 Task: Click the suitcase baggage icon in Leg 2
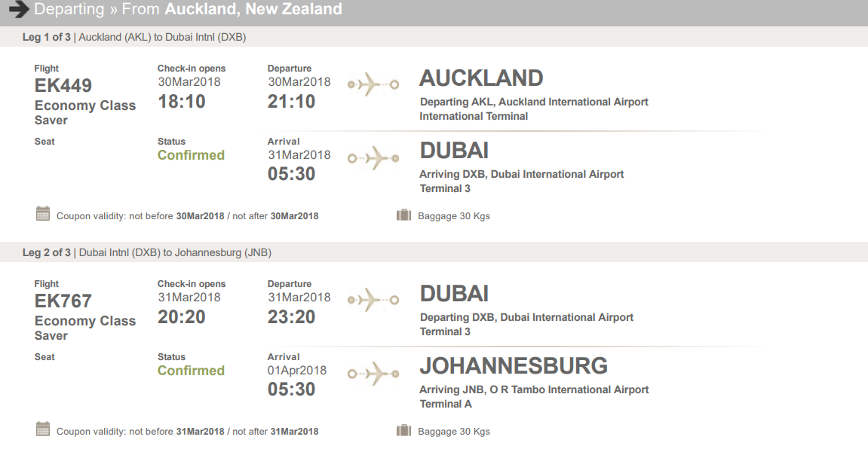pyautogui.click(x=403, y=431)
